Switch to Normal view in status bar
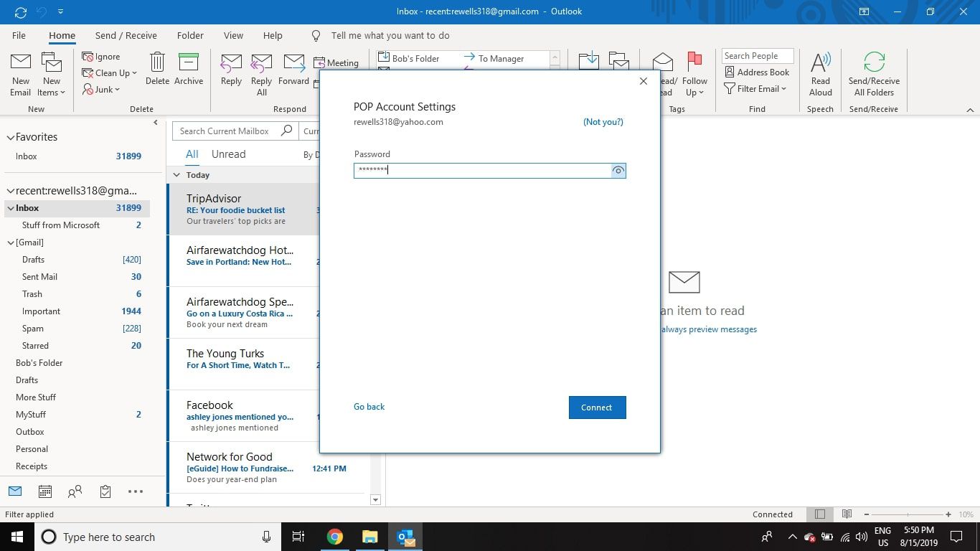The image size is (980, 551). [x=820, y=514]
